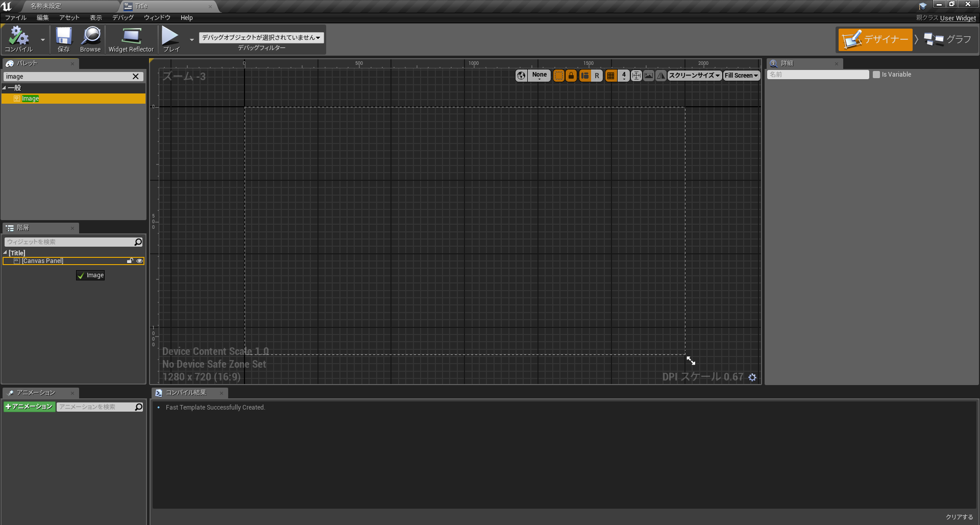This screenshot has width=980, height=525.
Task: Lock the Canvas Panel in the hierarchy
Action: (x=130, y=260)
